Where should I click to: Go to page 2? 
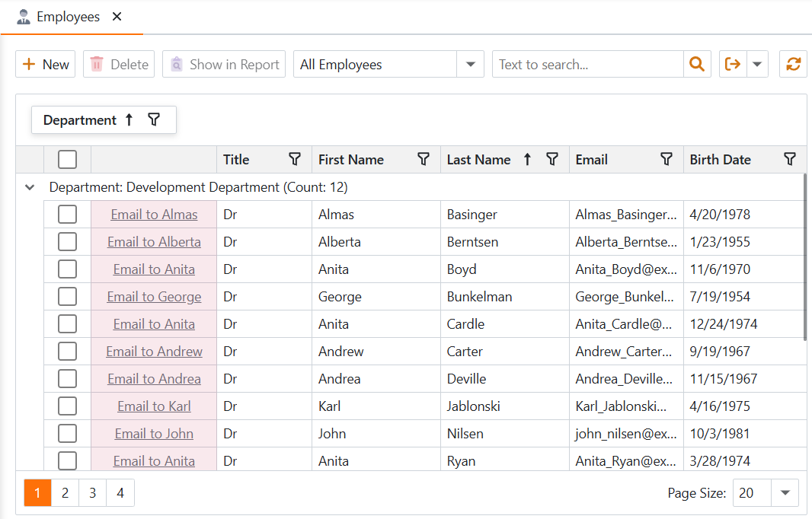[66, 492]
